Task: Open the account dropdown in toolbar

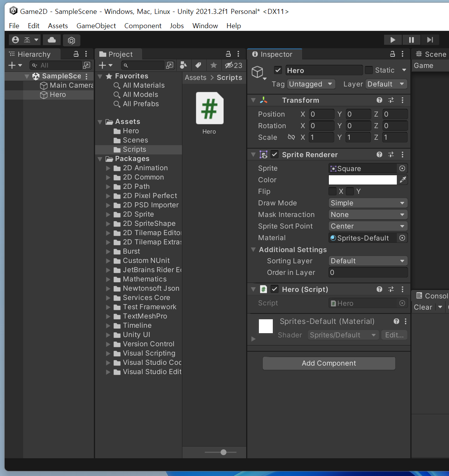Action: pos(25,40)
